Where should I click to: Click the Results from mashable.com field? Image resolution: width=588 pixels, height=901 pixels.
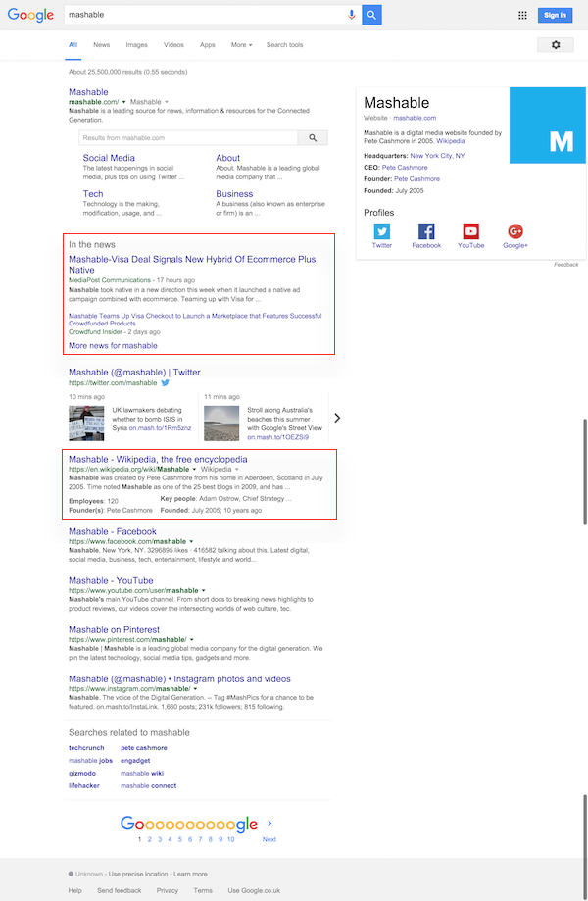pos(188,138)
